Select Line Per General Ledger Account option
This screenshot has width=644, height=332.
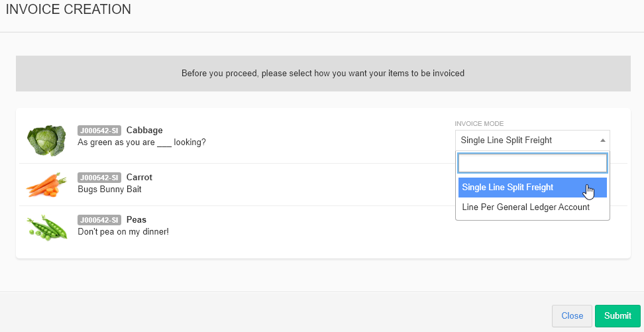[x=525, y=207]
